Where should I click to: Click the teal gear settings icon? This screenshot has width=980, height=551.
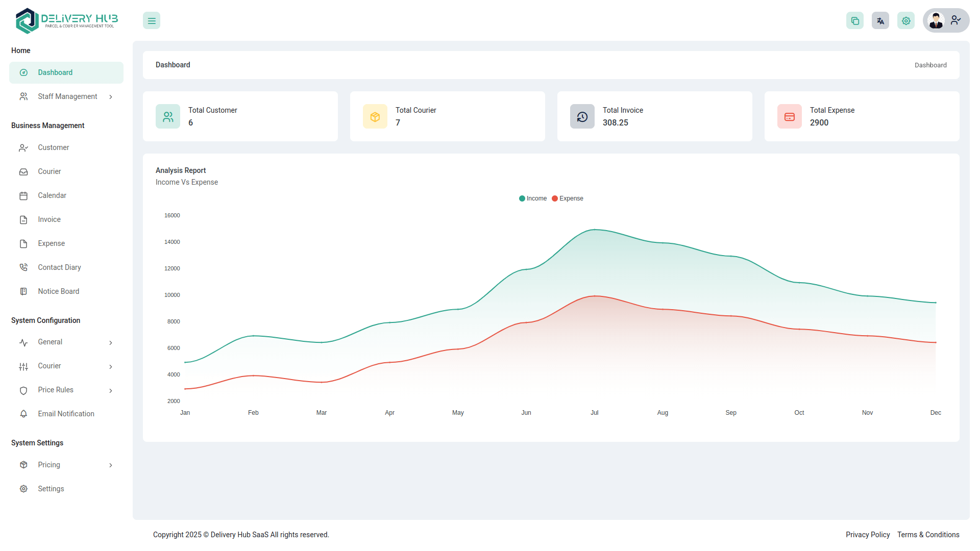(x=906, y=21)
